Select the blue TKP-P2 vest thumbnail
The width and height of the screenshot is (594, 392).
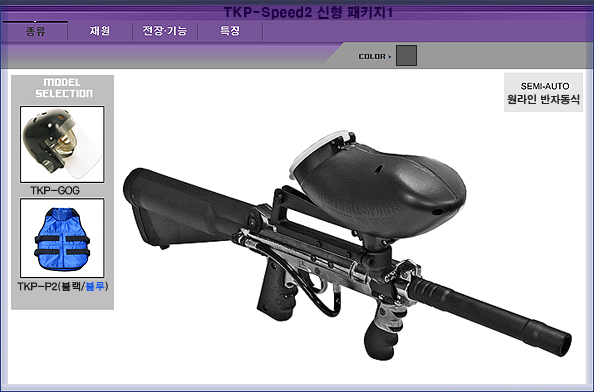tap(62, 238)
